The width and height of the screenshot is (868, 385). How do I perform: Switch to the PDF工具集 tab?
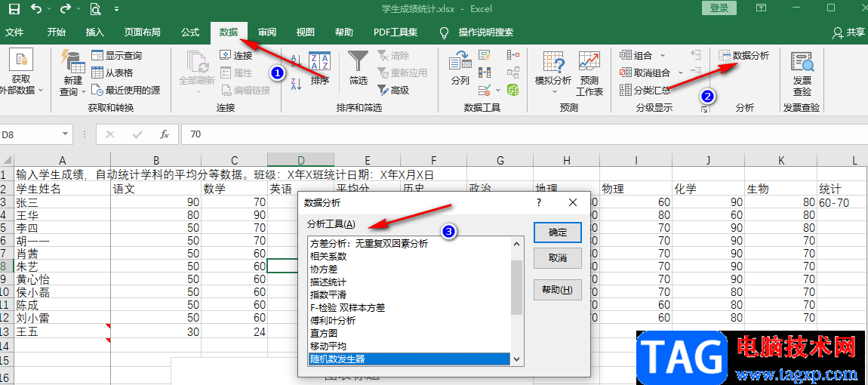point(396,32)
